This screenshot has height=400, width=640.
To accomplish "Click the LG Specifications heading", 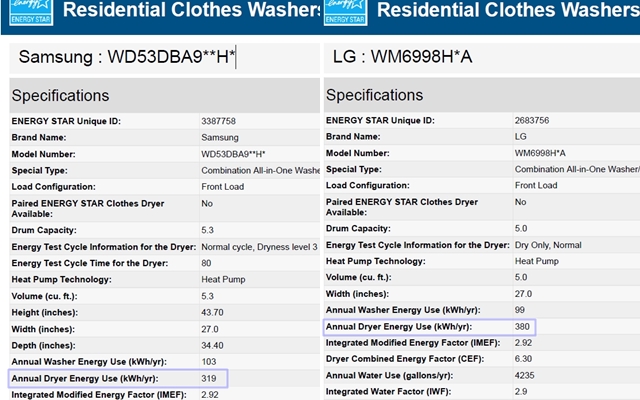I will (x=374, y=95).
